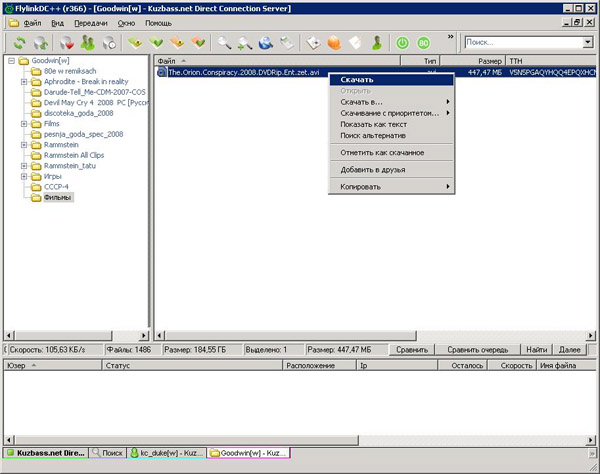Click the green arrows Reconnect toolbar icon
Screen dimensions: 600x474
coord(19,43)
